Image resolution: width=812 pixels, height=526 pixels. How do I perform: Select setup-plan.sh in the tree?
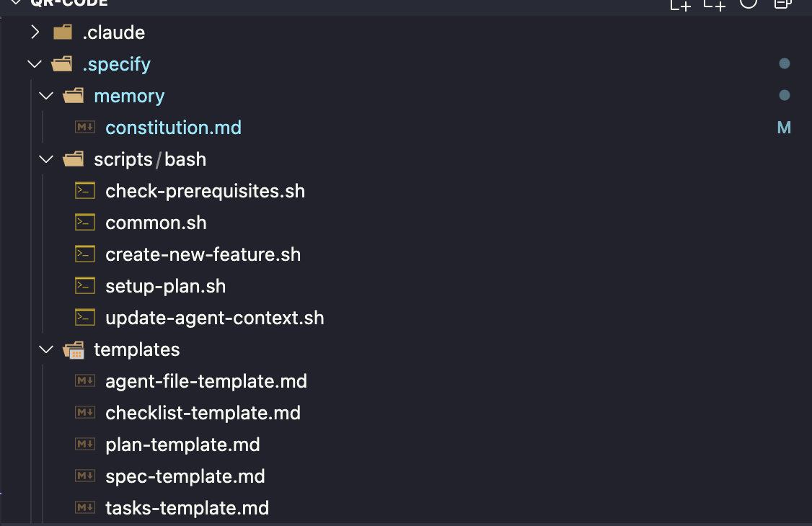(165, 286)
